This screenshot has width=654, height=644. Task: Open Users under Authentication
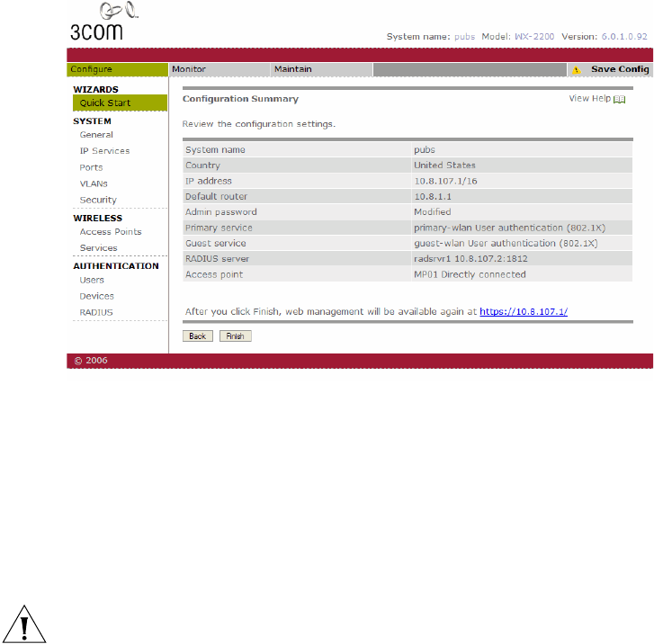pyautogui.click(x=92, y=280)
